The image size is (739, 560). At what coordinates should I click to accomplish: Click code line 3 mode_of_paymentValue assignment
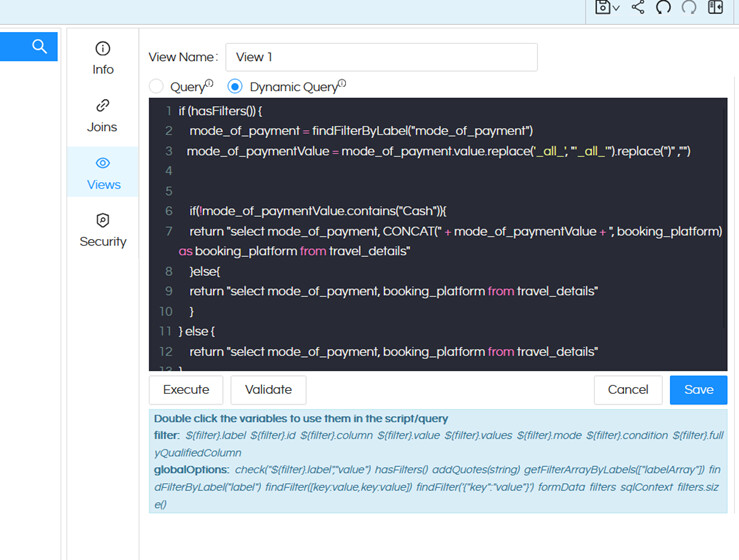(438, 151)
